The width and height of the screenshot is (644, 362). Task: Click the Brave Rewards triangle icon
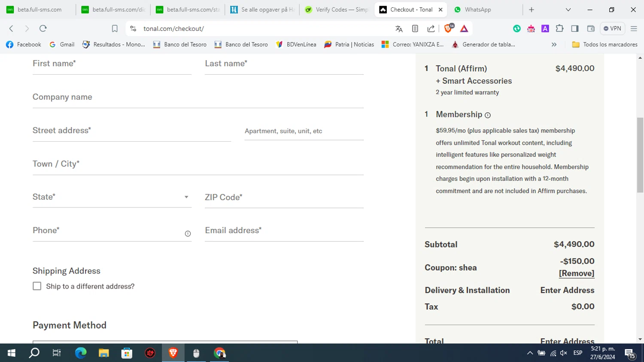coord(464,29)
